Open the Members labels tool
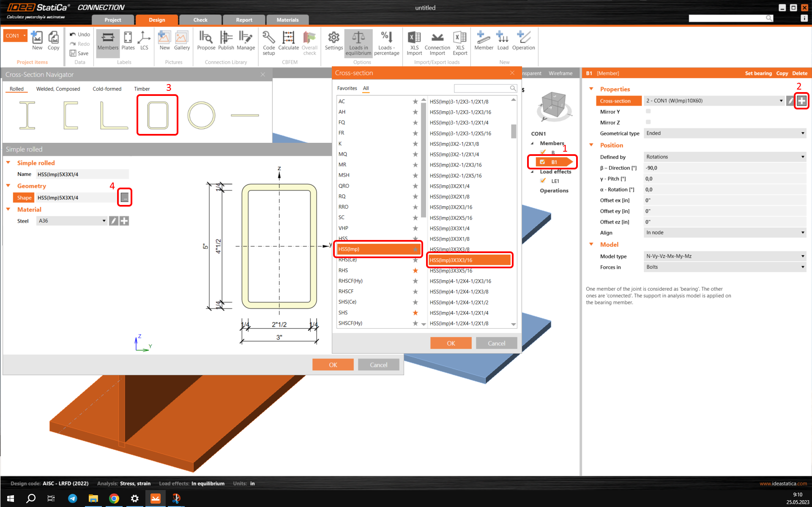The image size is (812, 507). (x=108, y=43)
